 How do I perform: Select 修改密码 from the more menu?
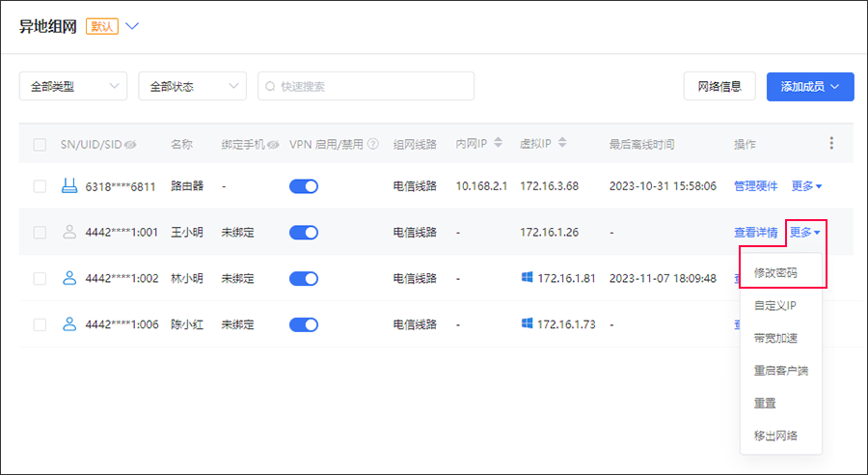tap(775, 273)
